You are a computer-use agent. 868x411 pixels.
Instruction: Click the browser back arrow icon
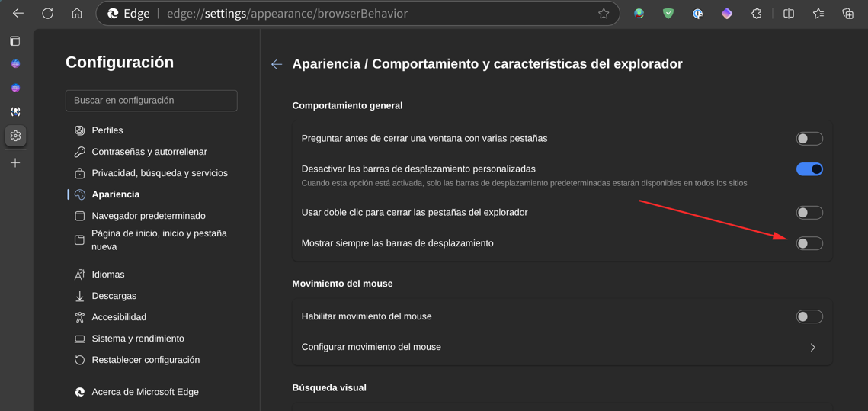click(18, 13)
